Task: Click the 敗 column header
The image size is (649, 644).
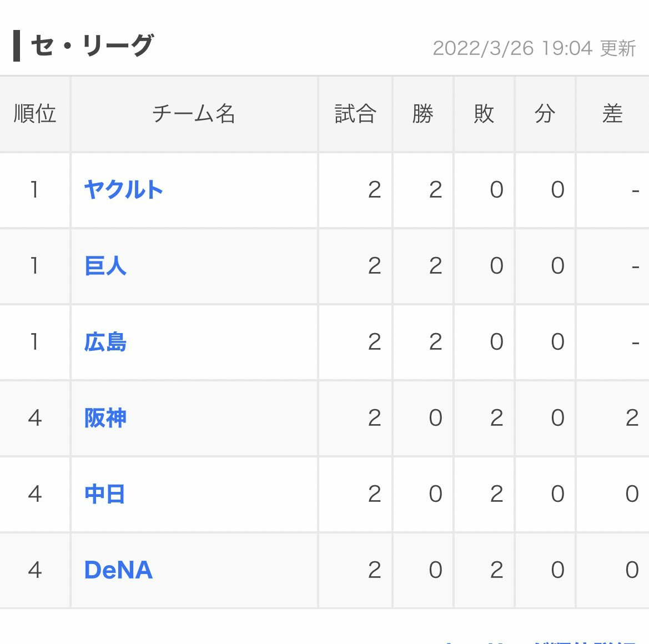Action: coord(484,114)
